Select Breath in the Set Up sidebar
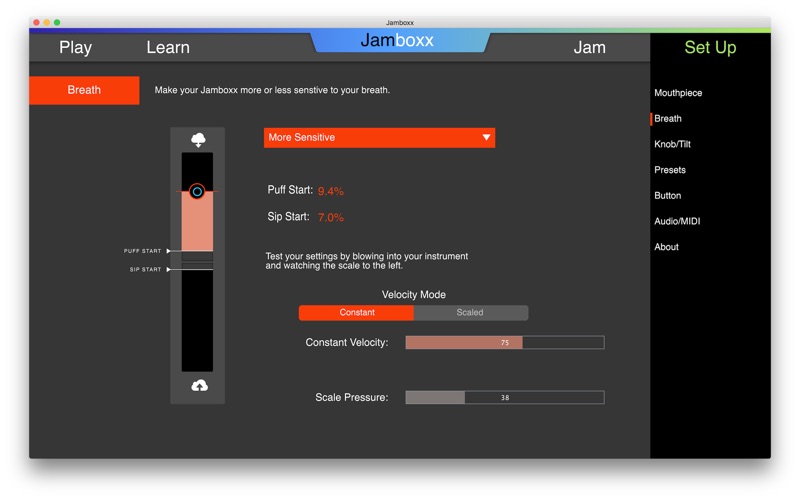Screen dimensions: 800x500 pos(667,118)
